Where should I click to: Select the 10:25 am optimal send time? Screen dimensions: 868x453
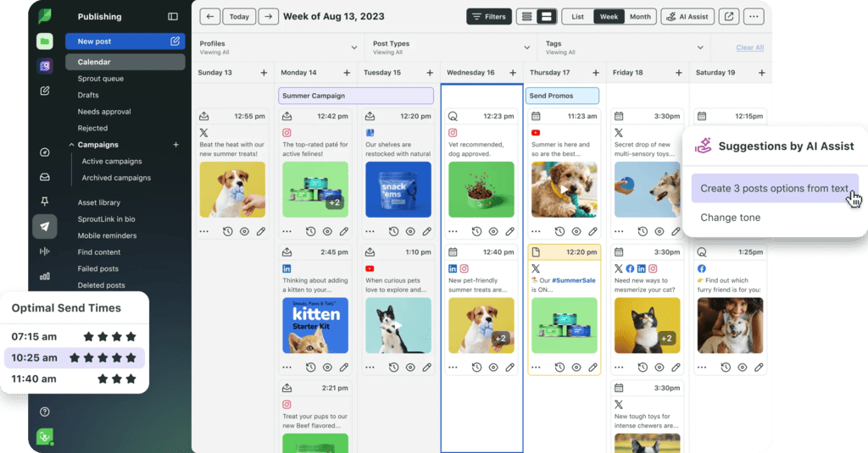75,358
